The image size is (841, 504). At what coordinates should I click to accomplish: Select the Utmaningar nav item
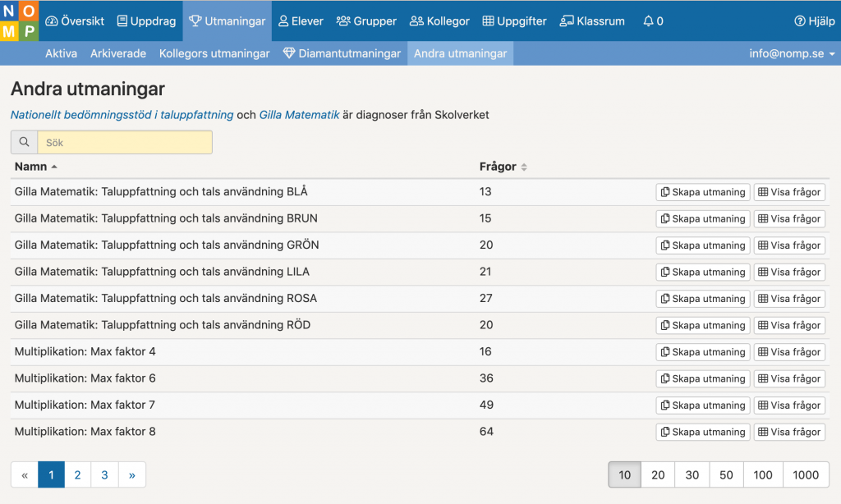[227, 21]
